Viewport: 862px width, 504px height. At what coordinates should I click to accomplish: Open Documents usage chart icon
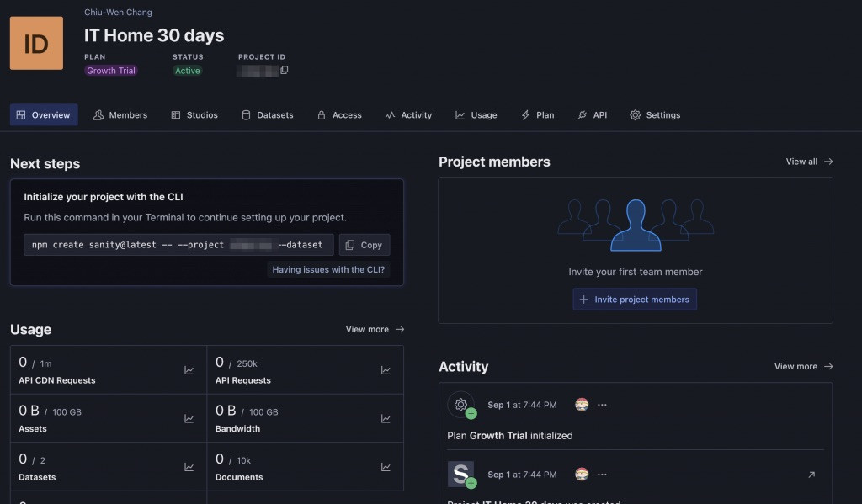pos(386,467)
